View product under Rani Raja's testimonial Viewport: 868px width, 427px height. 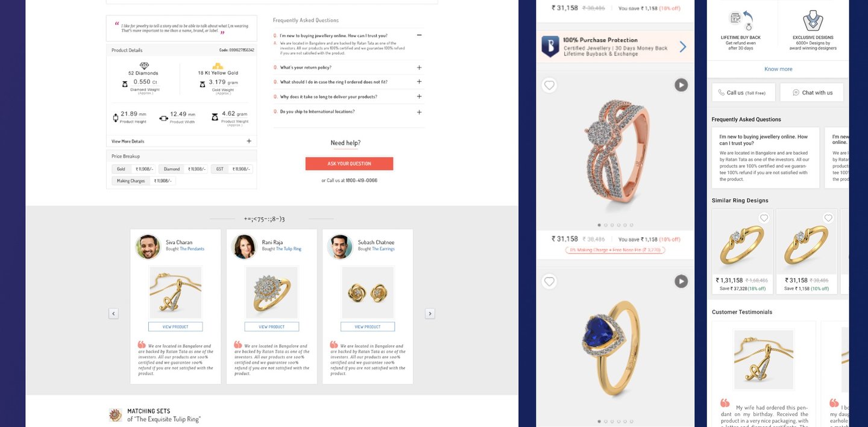click(x=272, y=327)
